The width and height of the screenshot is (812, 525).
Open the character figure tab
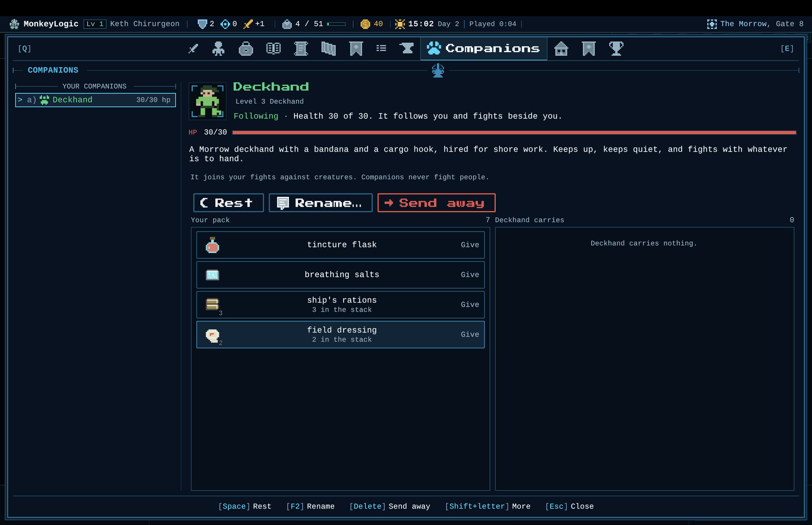(218, 49)
